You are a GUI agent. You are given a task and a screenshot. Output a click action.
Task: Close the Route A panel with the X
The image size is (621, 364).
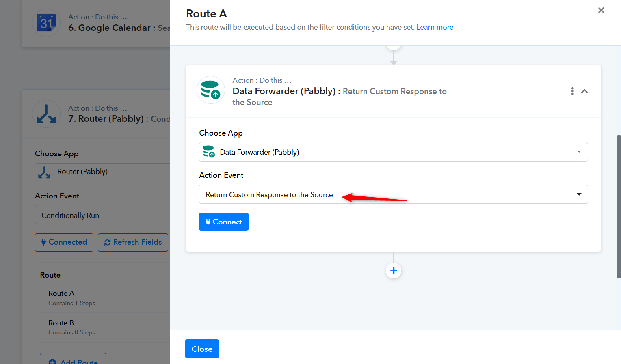pos(601,10)
